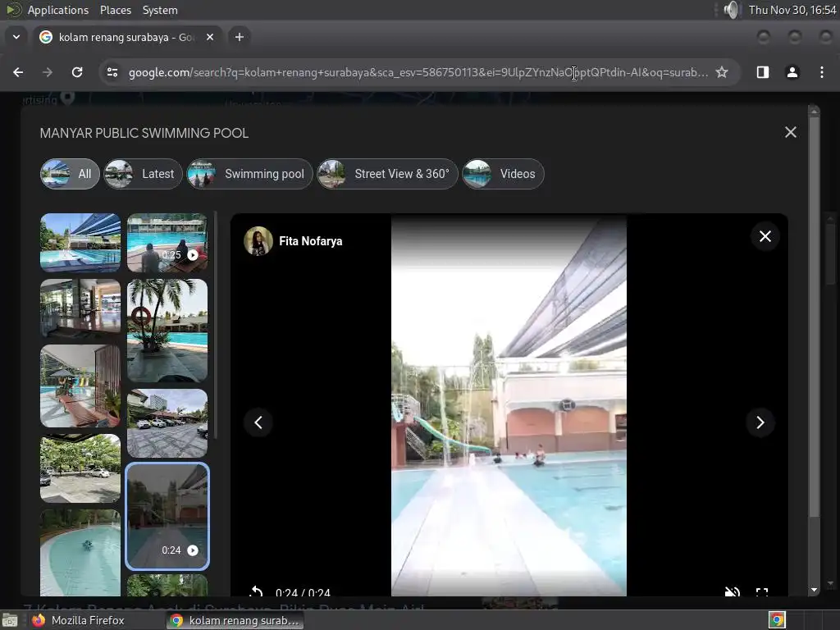Show next photo with right chevron
Image resolution: width=840 pixels, height=630 pixels.
pyautogui.click(x=760, y=422)
